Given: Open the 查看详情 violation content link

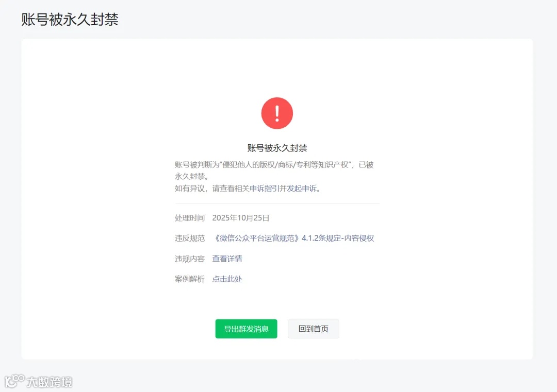Looking at the screenshot, I should (x=227, y=259).
